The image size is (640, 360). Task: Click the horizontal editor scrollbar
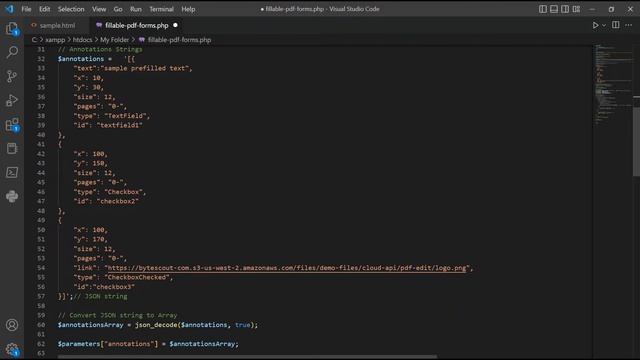click(247, 357)
